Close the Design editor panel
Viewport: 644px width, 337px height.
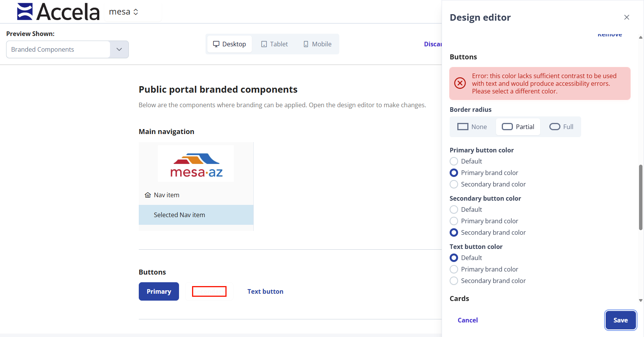click(x=627, y=17)
